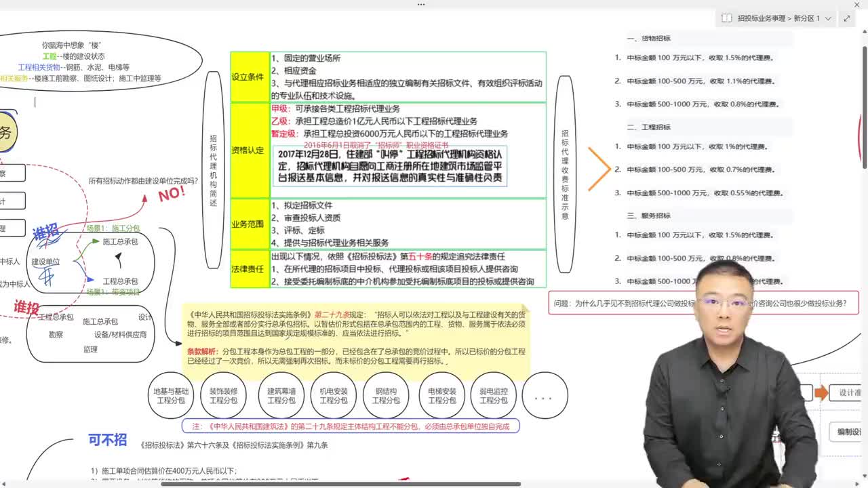Select the ellipse containing three dots
Screen dimensions: 868x488
(545, 396)
